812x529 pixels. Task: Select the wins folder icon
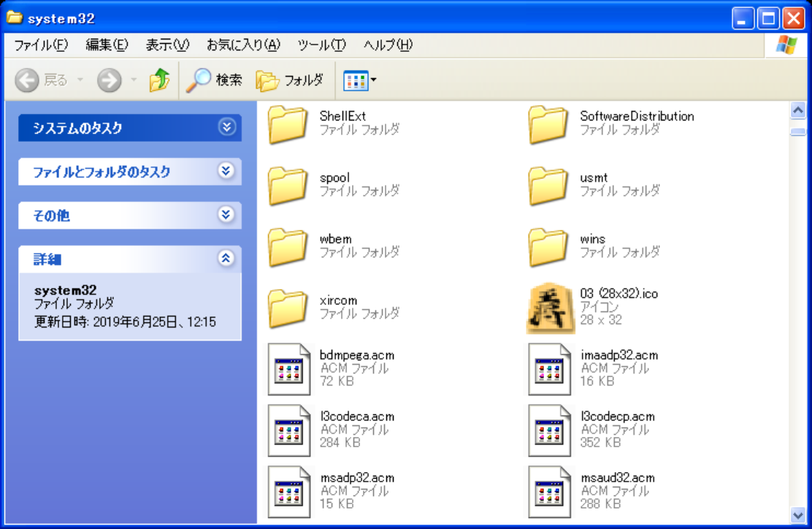coord(548,247)
